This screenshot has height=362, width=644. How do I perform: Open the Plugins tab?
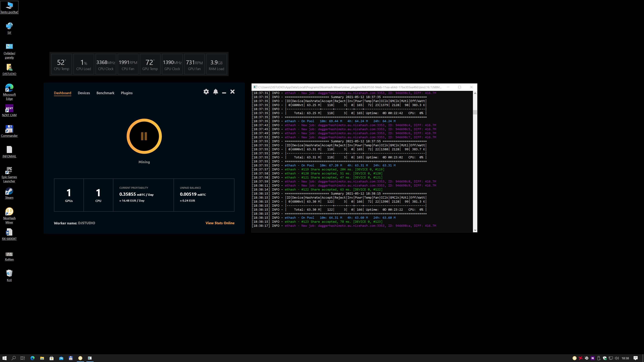(x=127, y=93)
